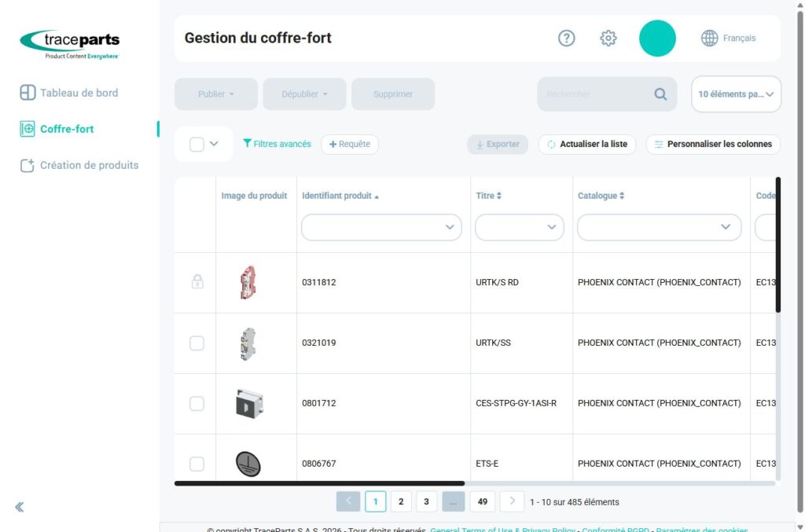Click the horizontal table scrollbar
This screenshot has width=805, height=532.
(319, 483)
